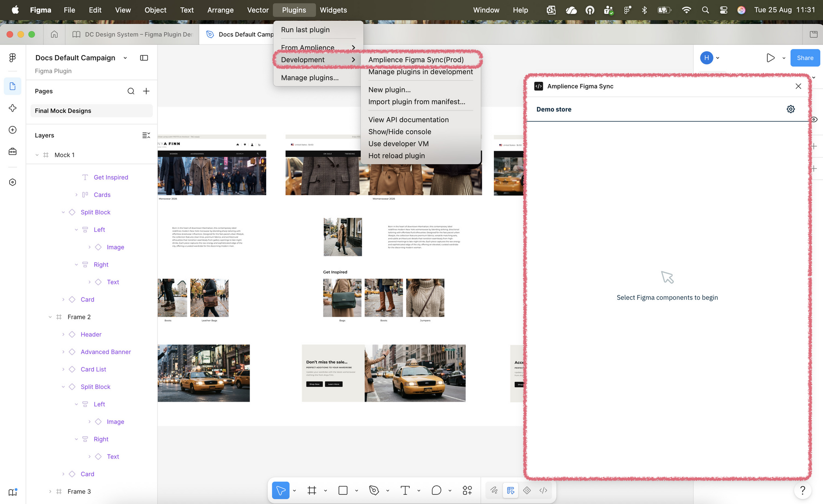Image resolution: width=823 pixels, height=504 pixels.
Task: Select the Comment tool in bottom toolbar
Action: [436, 490]
